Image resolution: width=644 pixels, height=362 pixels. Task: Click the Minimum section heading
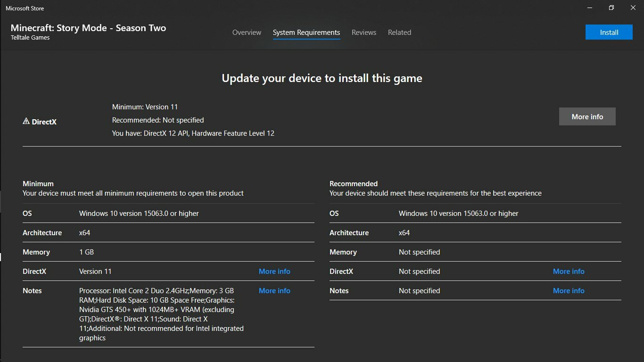point(38,184)
